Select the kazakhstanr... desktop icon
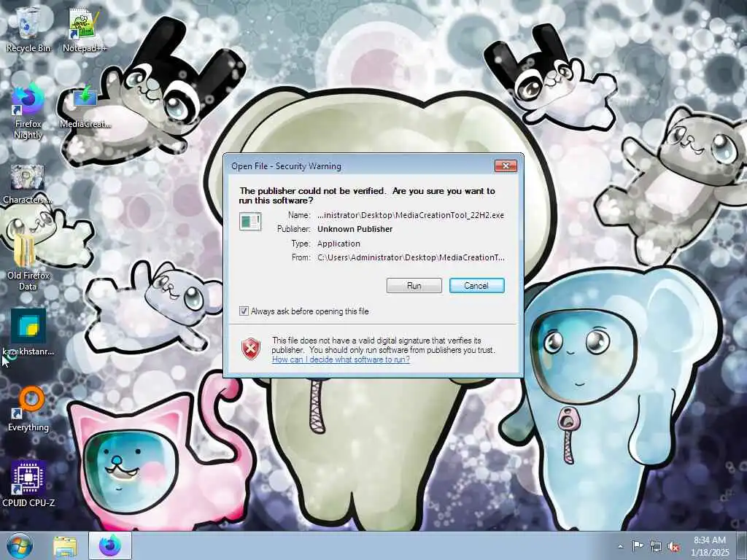This screenshot has width=747, height=560. (28, 332)
